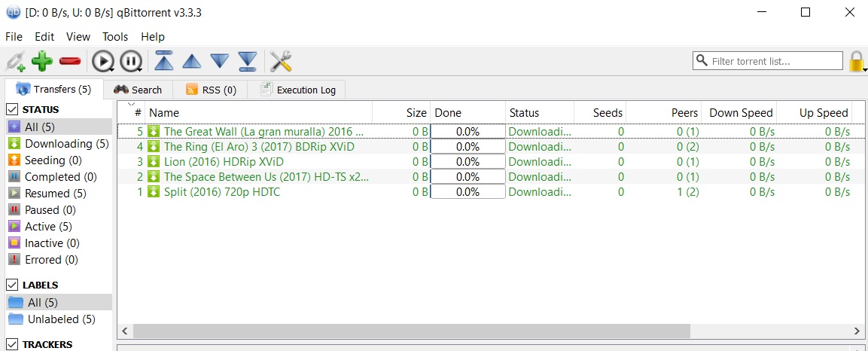The width and height of the screenshot is (868, 351).
Task: Decrease torrent priority with down arrow
Action: coord(219,61)
